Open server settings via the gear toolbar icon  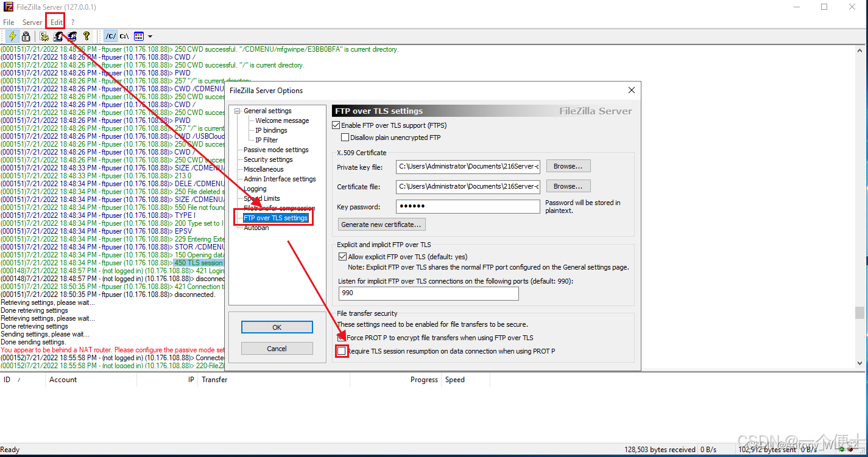tap(44, 37)
